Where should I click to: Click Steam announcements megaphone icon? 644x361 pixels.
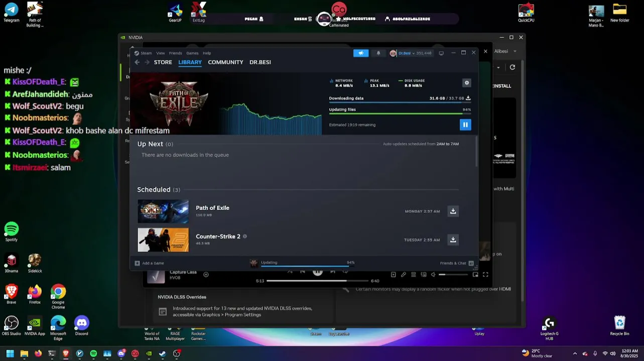coord(361,53)
